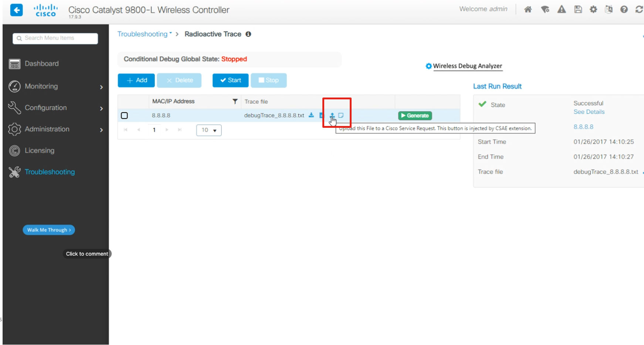Click debugTrace_8.8.8.8.txt in table row
644x345 pixels.
pos(274,115)
